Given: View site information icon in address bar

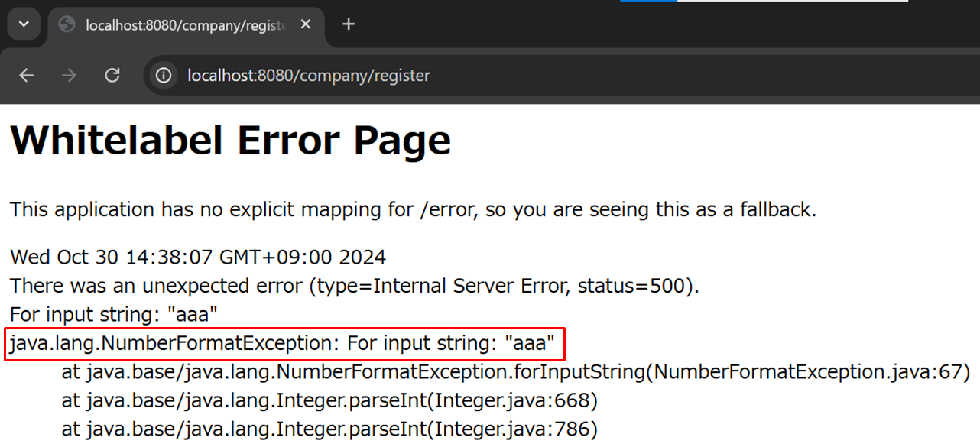Looking at the screenshot, I should [163, 76].
